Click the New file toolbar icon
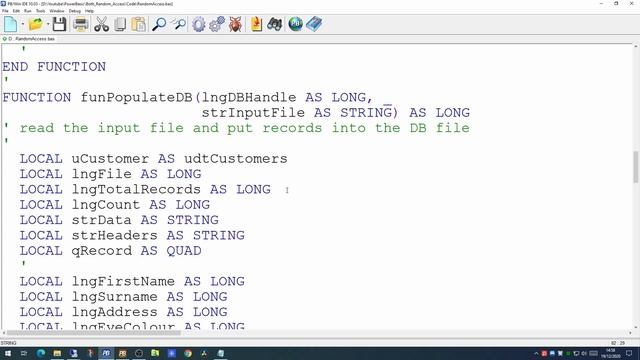Screen dimensions: 640x360 (11, 24)
